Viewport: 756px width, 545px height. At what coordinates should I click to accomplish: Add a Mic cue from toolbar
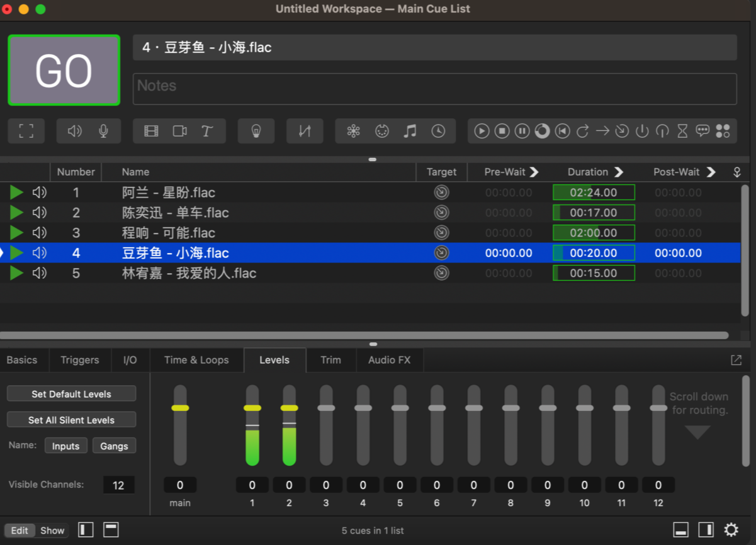103,131
